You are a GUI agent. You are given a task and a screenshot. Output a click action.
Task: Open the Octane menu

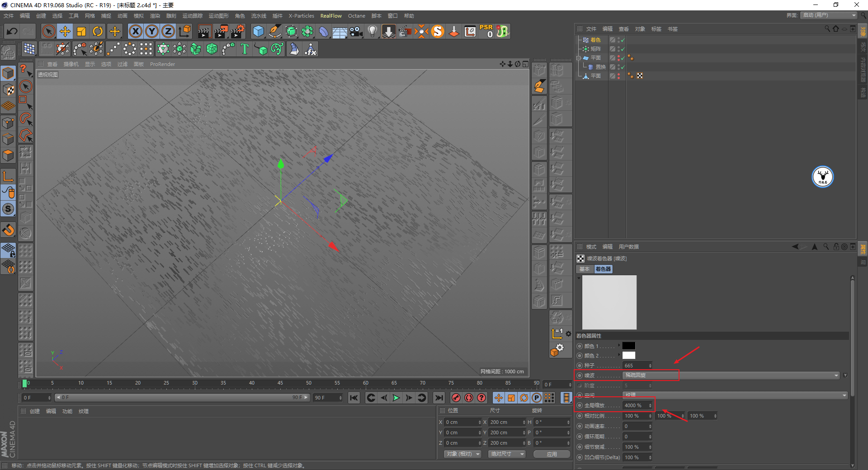click(x=356, y=16)
